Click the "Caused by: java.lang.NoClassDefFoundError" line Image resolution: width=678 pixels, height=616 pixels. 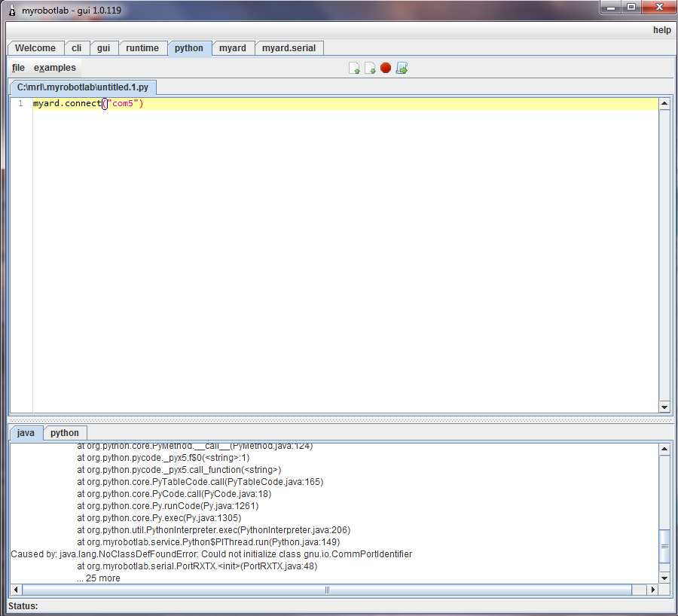(x=212, y=554)
